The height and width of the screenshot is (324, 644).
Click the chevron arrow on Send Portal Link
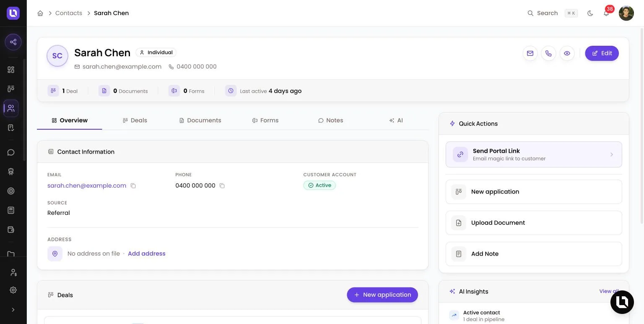pyautogui.click(x=612, y=154)
